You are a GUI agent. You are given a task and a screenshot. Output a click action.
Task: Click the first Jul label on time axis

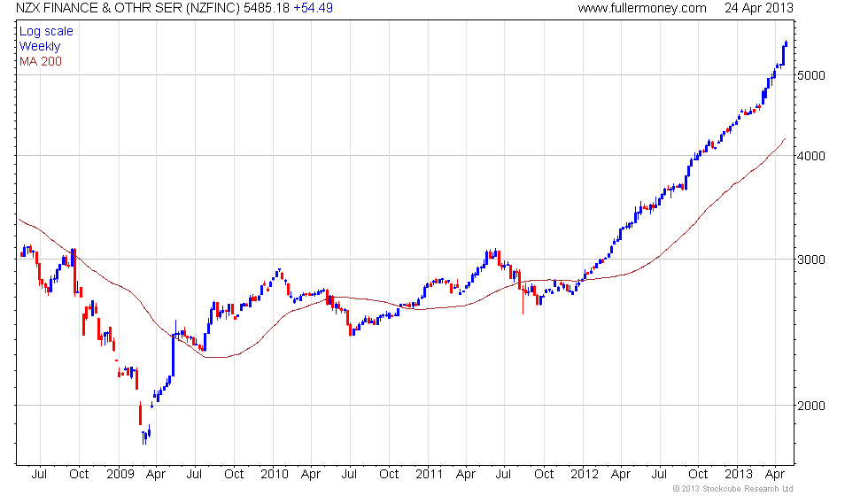[39, 474]
